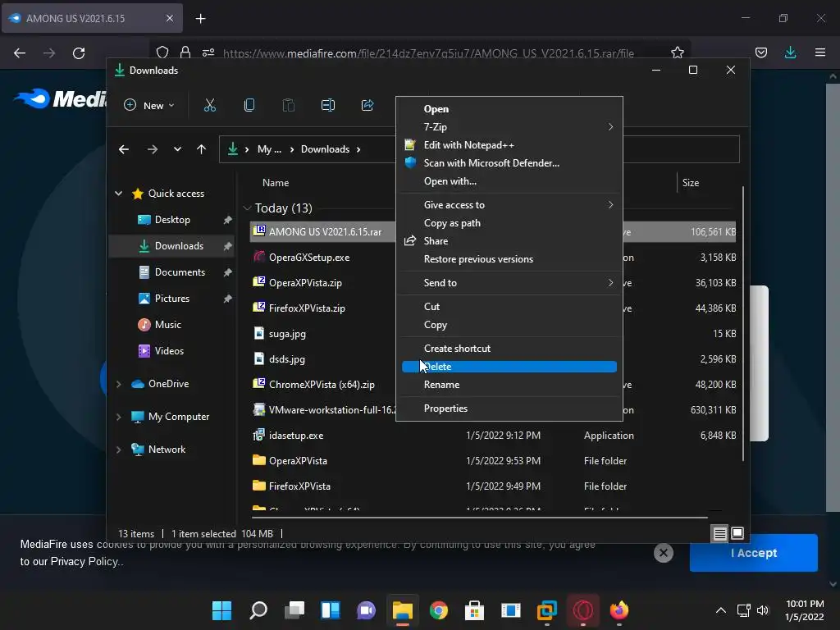The width and height of the screenshot is (840, 630).
Task: Open VMware Workstation from taskbar
Action: click(547, 610)
